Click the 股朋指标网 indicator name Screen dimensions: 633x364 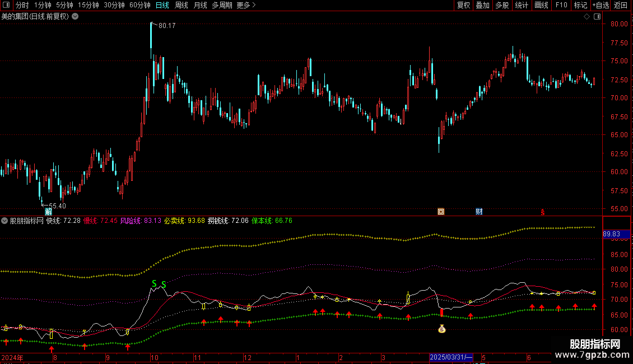27,221
